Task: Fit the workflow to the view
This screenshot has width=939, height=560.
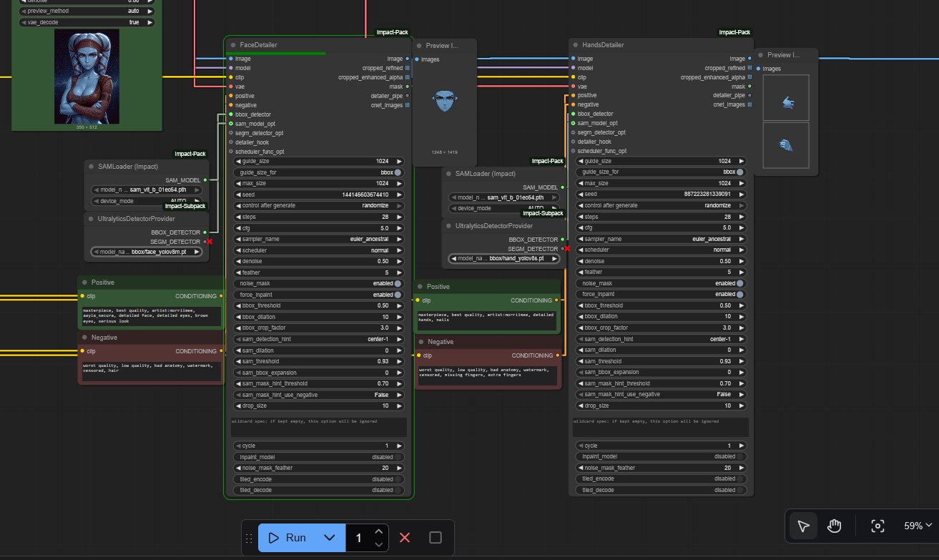Action: (x=878, y=526)
